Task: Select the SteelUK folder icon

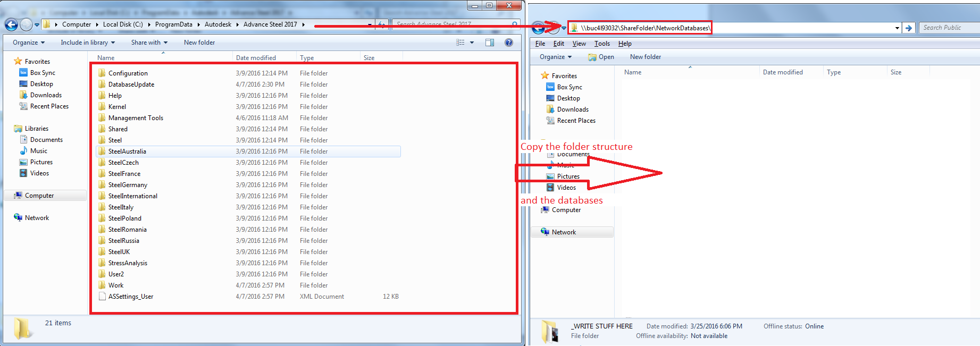Action: pyautogui.click(x=102, y=252)
